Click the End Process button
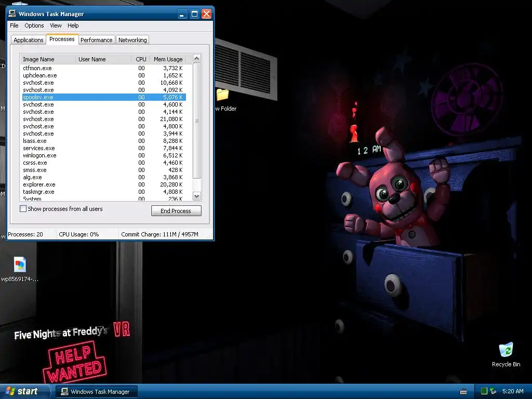 (176, 211)
